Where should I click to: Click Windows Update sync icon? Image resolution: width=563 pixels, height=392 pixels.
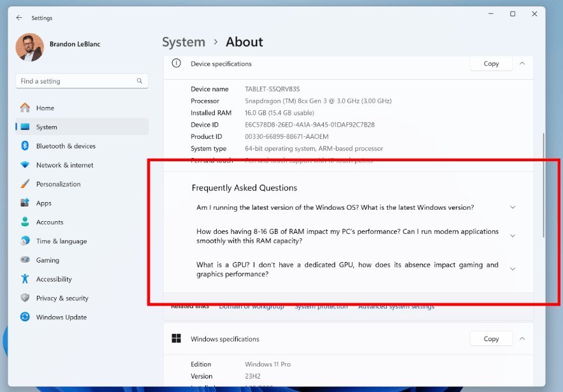pyautogui.click(x=25, y=317)
